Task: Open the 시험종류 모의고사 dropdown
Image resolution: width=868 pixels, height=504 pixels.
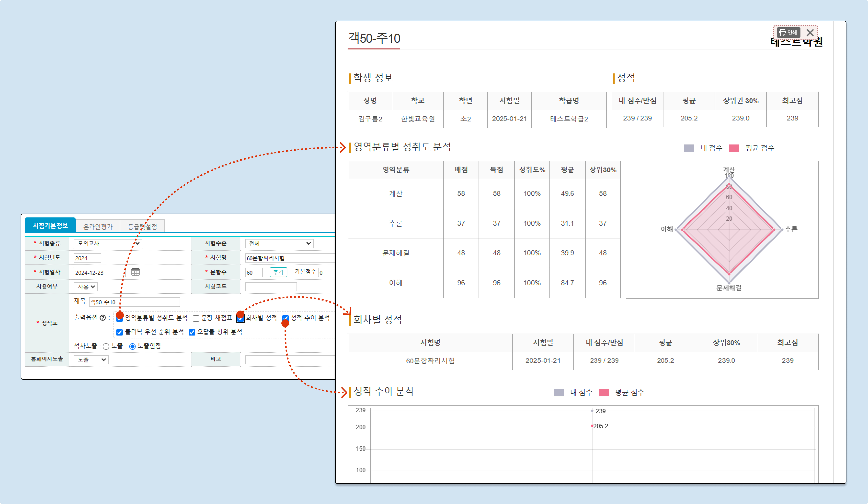Action: (108, 244)
